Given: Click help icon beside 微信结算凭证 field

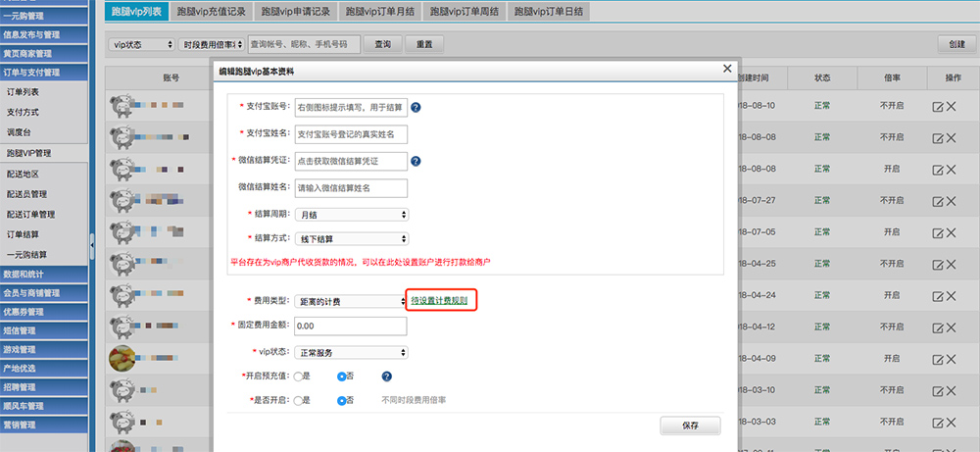Looking at the screenshot, I should click(x=416, y=162).
